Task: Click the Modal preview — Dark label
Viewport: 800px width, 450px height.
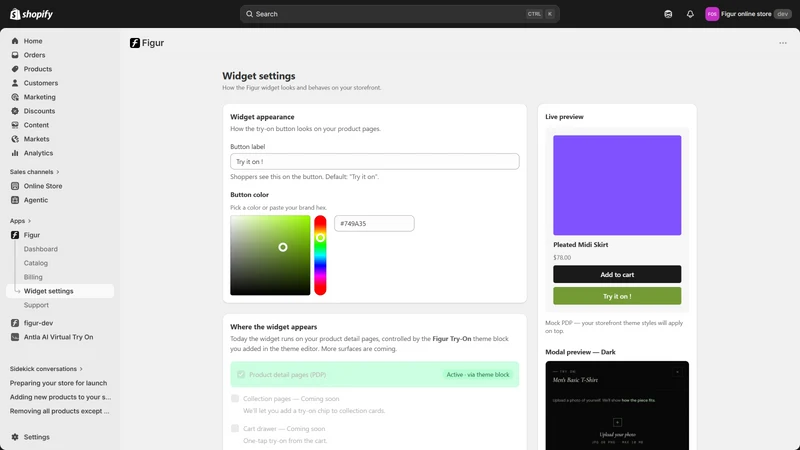Action: 580,352
